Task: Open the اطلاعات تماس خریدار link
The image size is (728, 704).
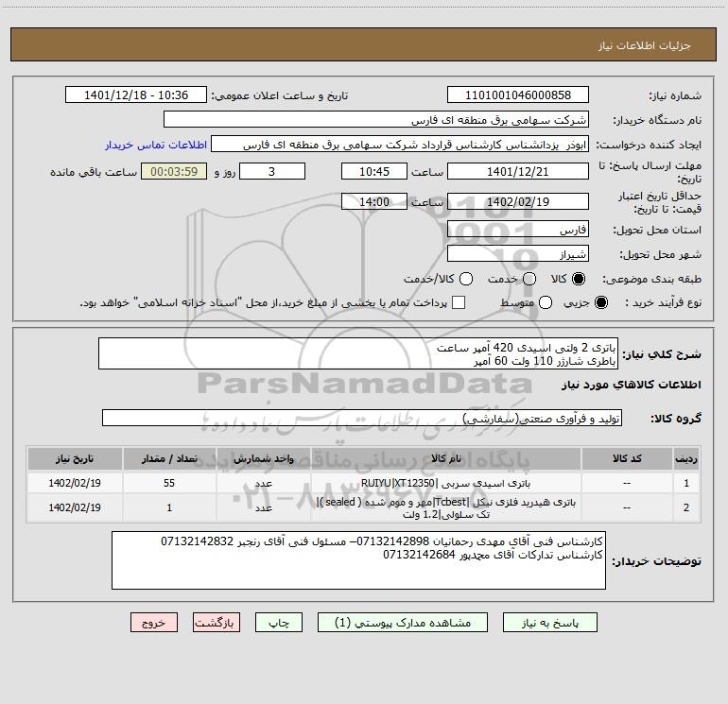Action: pyautogui.click(x=156, y=145)
